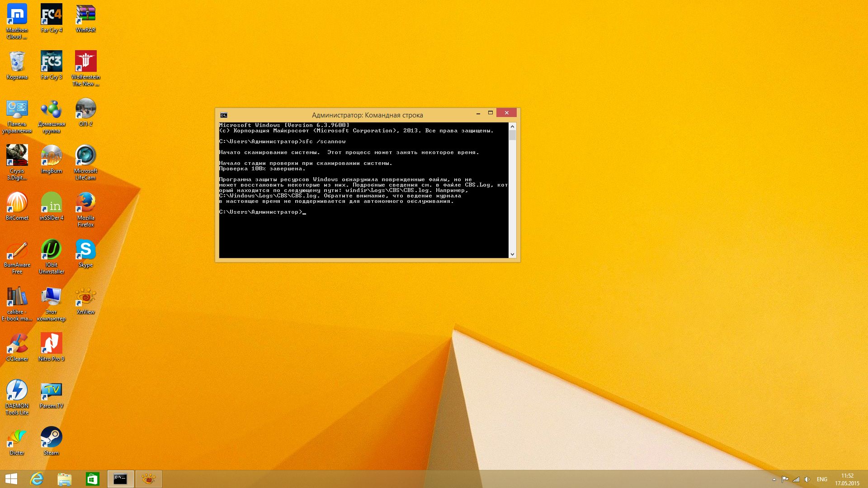Open the Корзина recycle bin
Viewport: 868px width, 488px height.
17,62
